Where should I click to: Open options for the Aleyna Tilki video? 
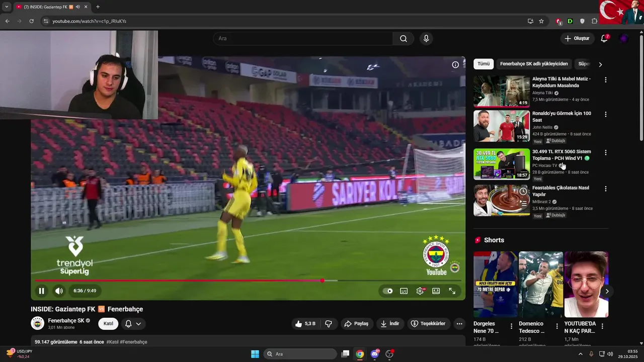[x=605, y=80]
